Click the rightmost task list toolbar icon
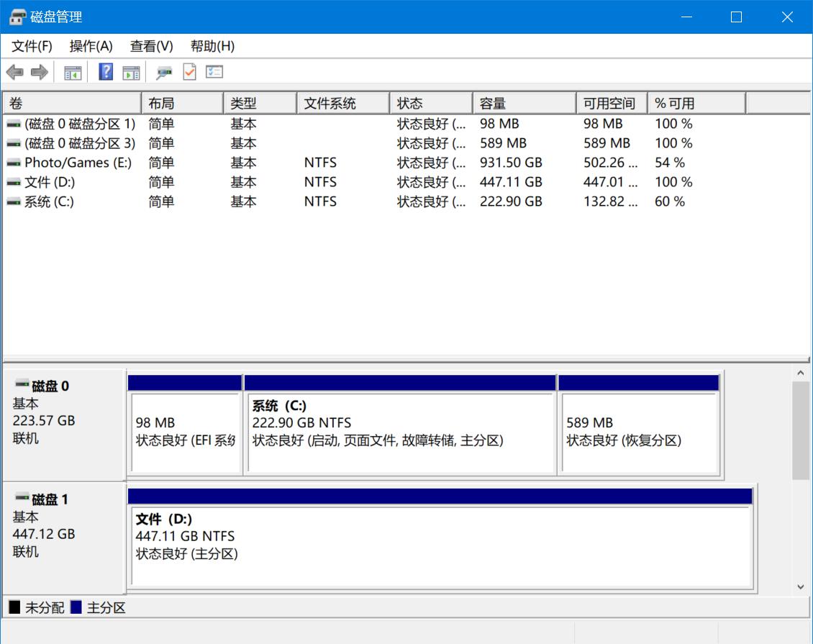The width and height of the screenshot is (813, 644). point(214,71)
